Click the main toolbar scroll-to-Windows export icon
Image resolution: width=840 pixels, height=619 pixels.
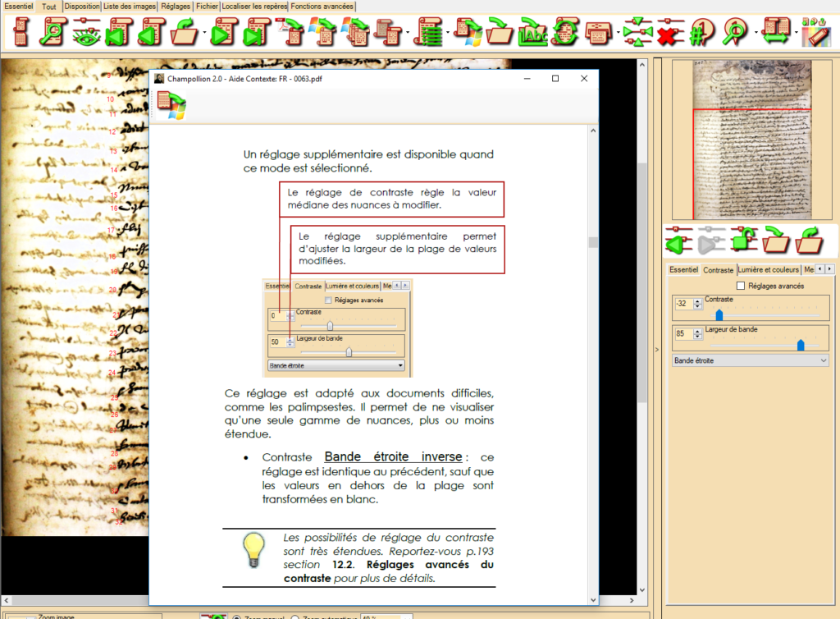click(468, 32)
